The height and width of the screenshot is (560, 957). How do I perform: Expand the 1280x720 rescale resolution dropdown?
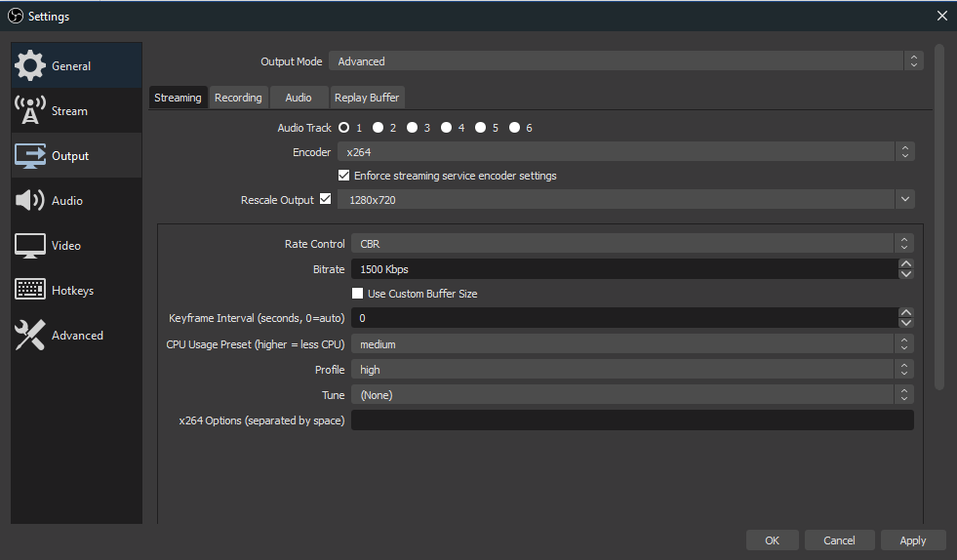pyautogui.click(x=626, y=199)
